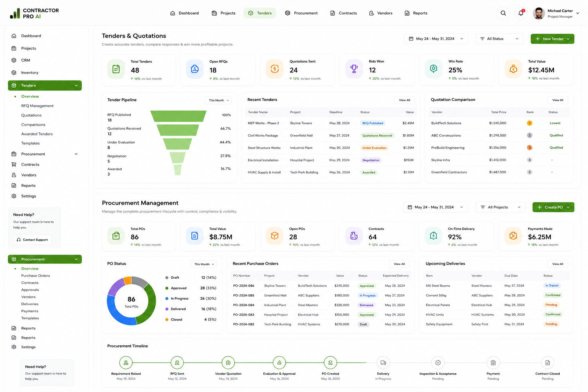Screen dimensions: 588x392
Task: Click the Bids Won trophy icon
Action: click(x=354, y=69)
